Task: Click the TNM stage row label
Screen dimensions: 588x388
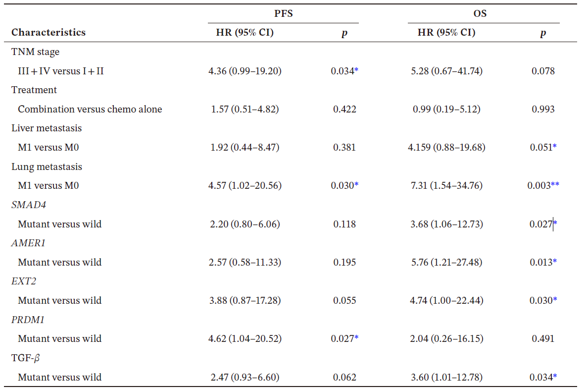Action: [x=36, y=52]
